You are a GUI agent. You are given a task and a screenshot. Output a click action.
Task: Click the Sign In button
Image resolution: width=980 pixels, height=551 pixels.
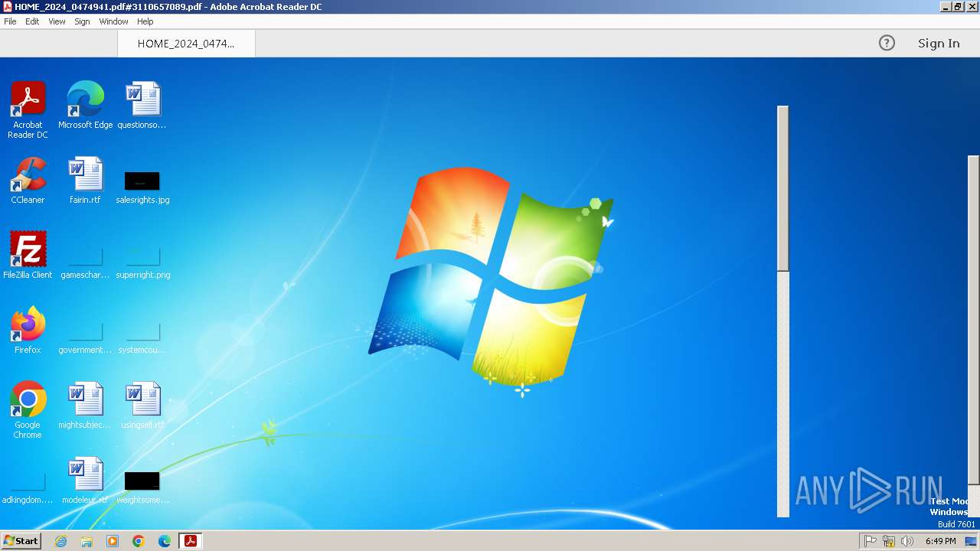click(x=939, y=43)
